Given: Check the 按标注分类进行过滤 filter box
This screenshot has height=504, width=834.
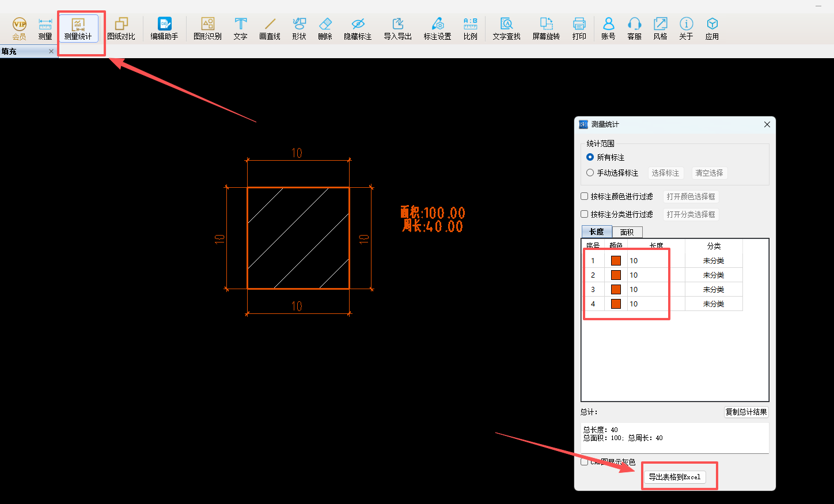Looking at the screenshot, I should pyautogui.click(x=585, y=214).
